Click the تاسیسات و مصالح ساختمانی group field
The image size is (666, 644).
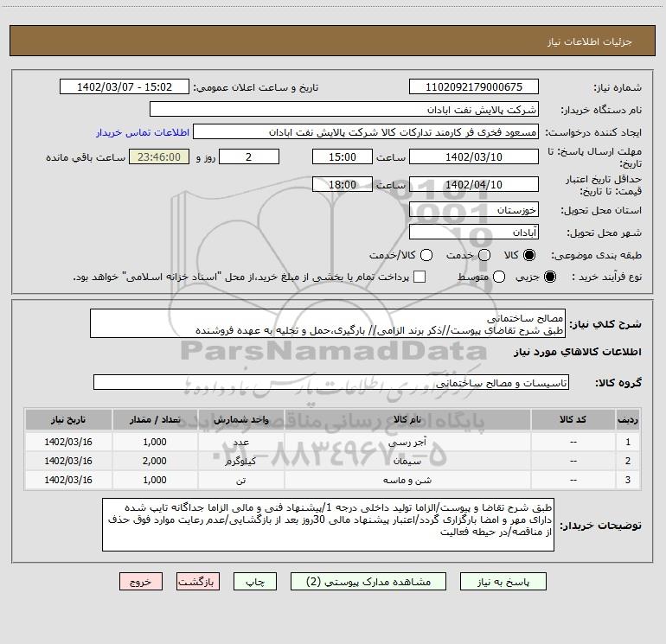[x=331, y=382]
